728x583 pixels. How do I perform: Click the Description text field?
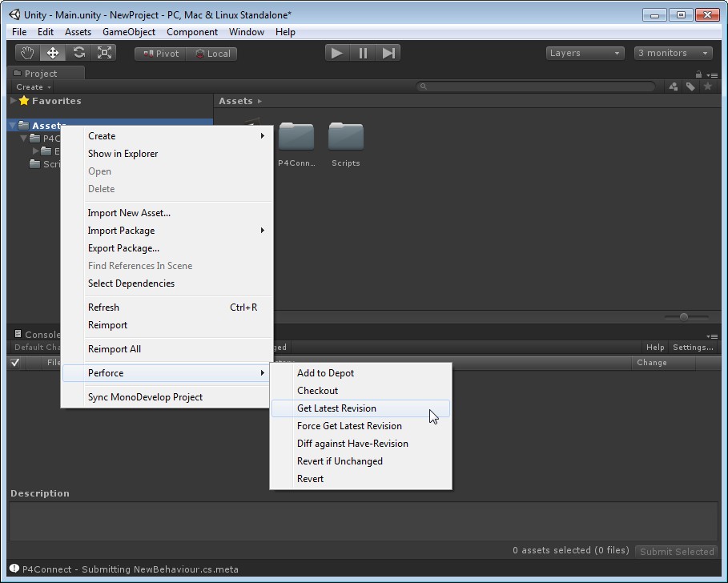click(x=364, y=521)
